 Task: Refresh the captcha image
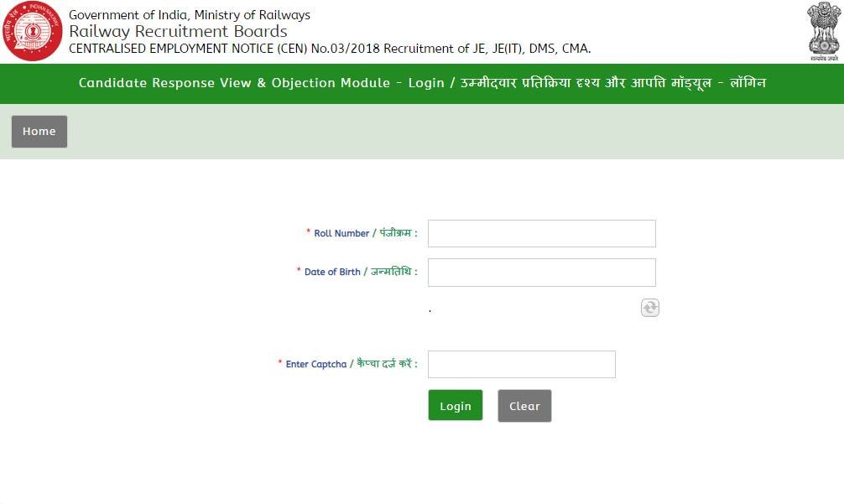[x=649, y=308]
